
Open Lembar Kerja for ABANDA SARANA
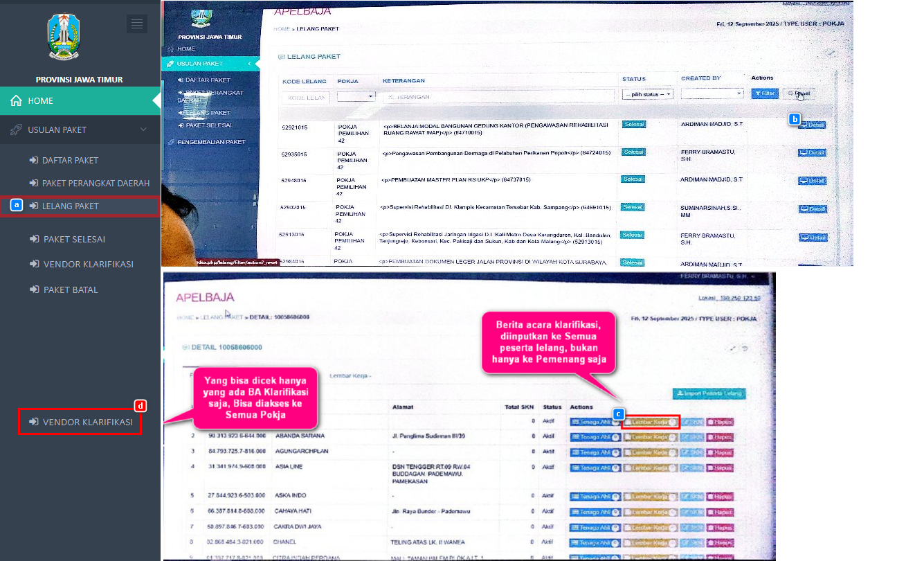650,437
